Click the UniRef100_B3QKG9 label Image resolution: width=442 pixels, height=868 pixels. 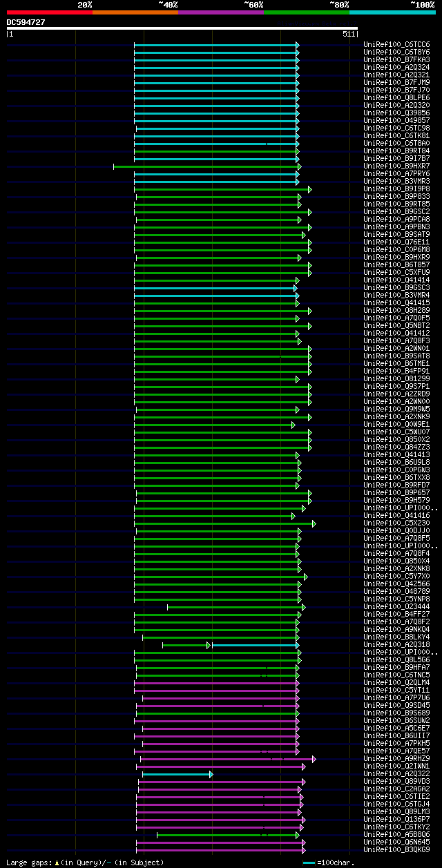[x=396, y=849]
